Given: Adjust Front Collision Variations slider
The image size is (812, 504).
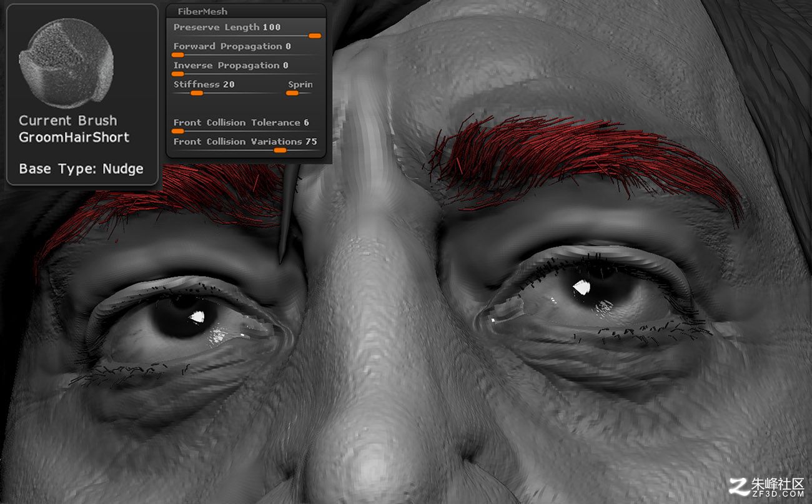Looking at the screenshot, I should coord(247,145).
